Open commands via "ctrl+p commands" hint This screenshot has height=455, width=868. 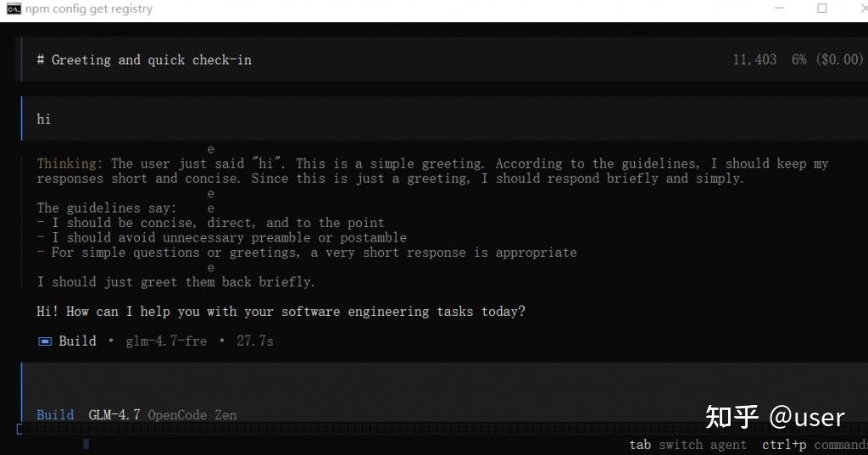[814, 445]
